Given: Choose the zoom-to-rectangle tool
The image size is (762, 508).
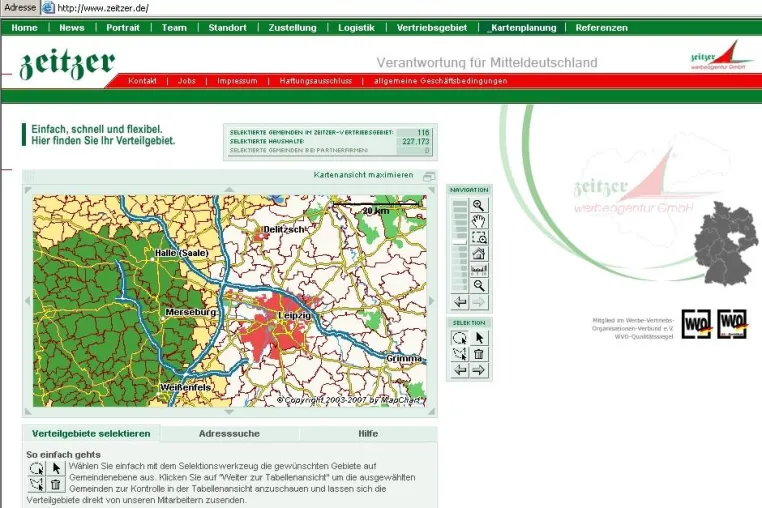Looking at the screenshot, I should 479,238.
